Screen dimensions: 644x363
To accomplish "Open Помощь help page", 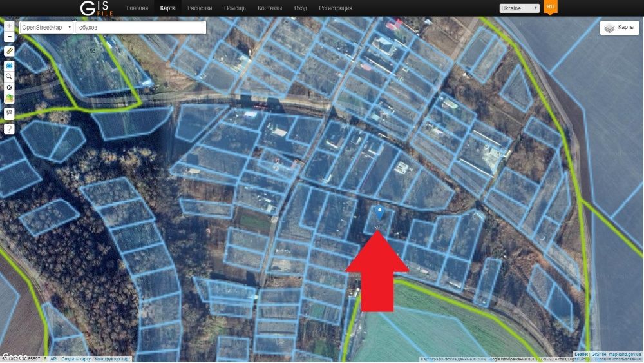I will tap(235, 8).
